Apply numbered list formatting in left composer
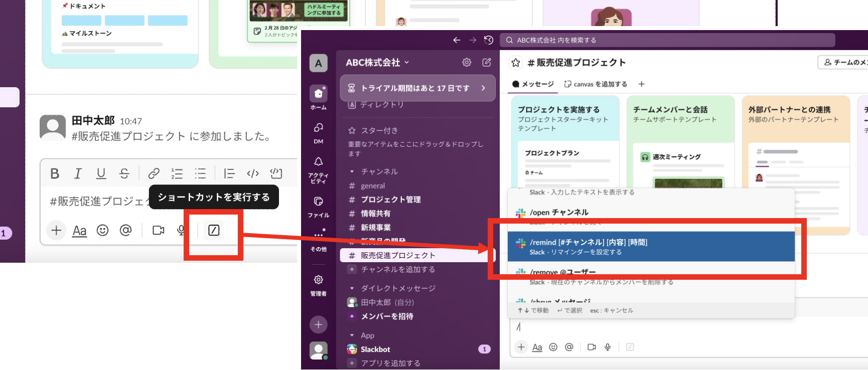Image resolution: width=868 pixels, height=370 pixels. [x=177, y=173]
